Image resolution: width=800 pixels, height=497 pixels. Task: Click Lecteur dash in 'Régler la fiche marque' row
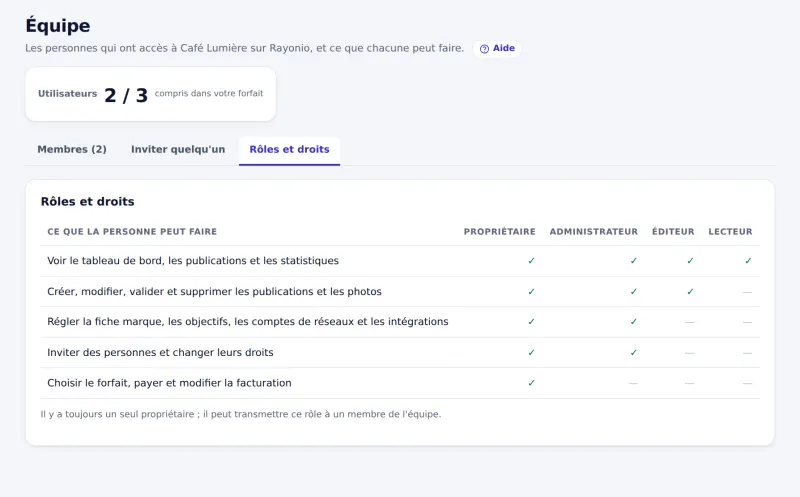tap(747, 322)
